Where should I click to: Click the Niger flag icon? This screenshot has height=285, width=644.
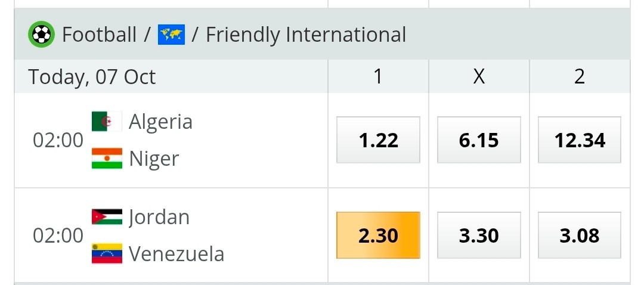107,159
